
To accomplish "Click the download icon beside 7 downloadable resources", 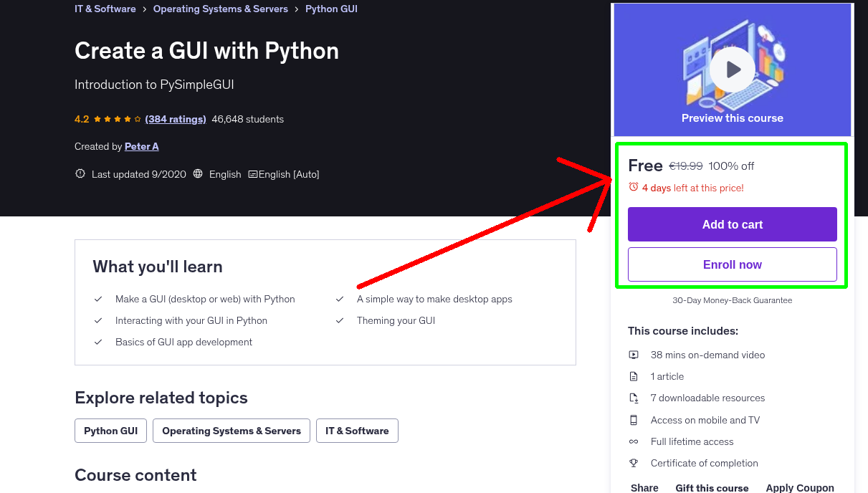I will [634, 398].
